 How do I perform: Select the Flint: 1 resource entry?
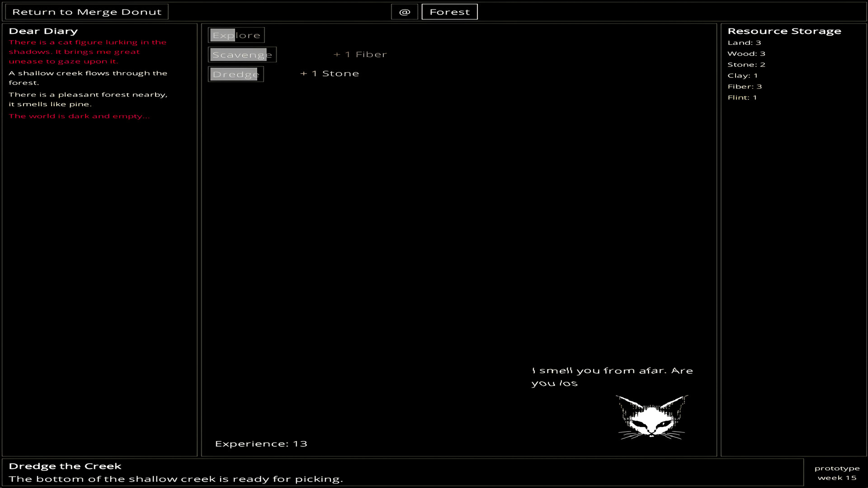point(742,98)
